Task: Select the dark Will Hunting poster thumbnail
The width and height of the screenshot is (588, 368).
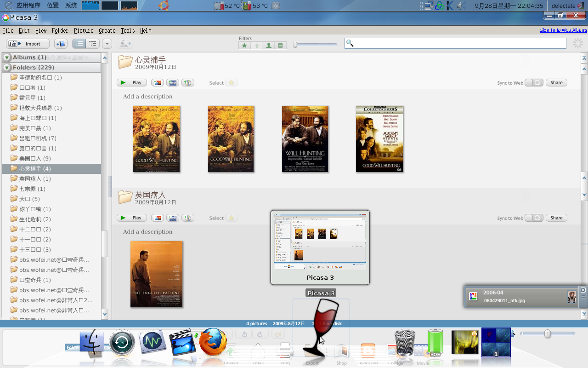Action: (x=305, y=139)
